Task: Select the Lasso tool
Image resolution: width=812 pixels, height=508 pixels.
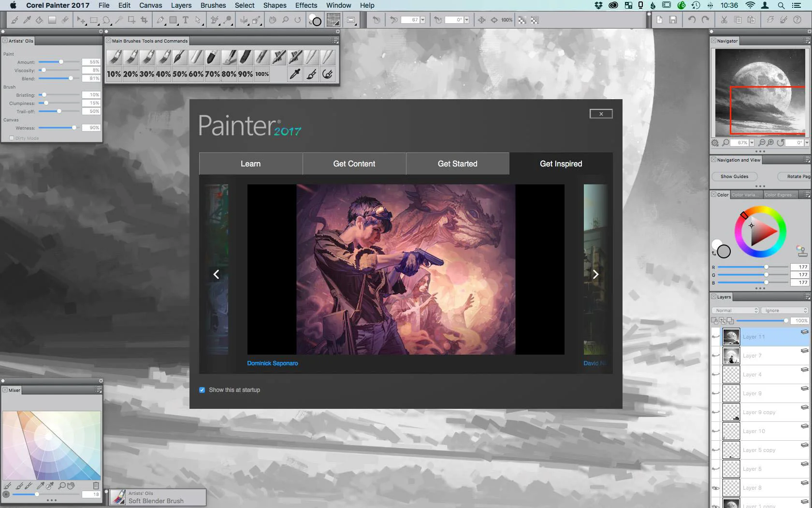Action: [x=106, y=20]
